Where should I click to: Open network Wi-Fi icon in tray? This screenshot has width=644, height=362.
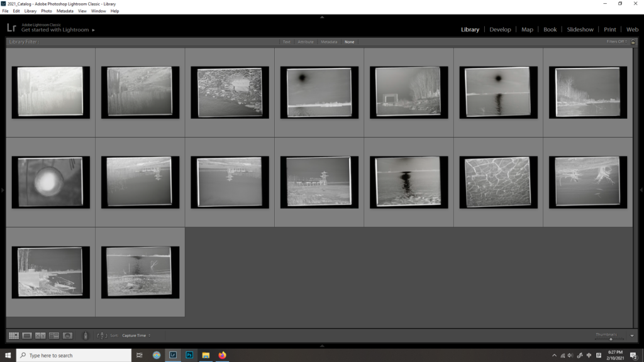tap(563, 356)
